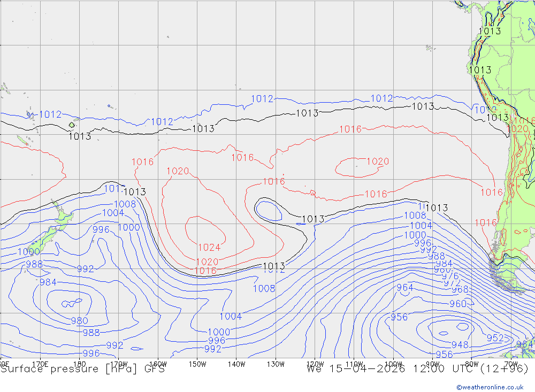
Task: Click the 952 isobar label
Action: tap(495, 338)
